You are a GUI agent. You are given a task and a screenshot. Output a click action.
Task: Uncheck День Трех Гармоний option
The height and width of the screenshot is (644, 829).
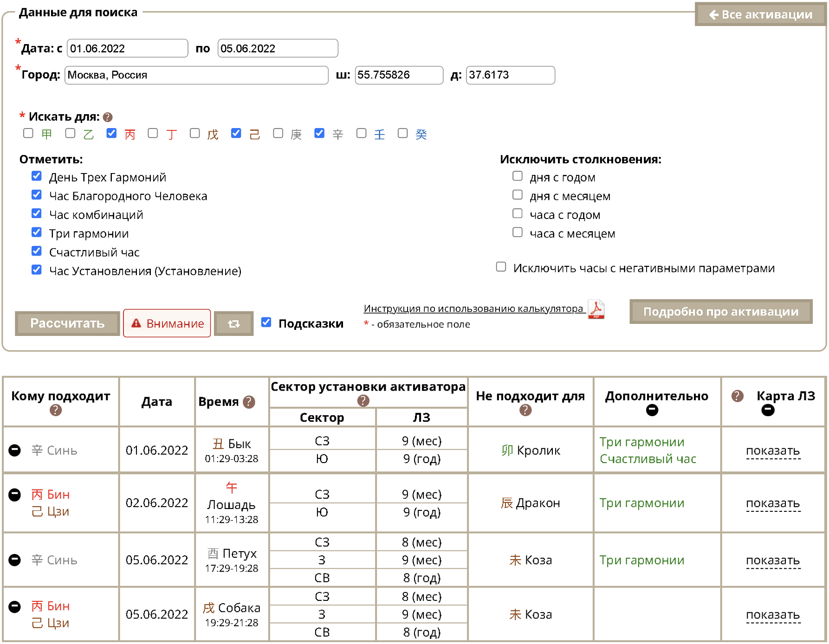click(x=37, y=176)
